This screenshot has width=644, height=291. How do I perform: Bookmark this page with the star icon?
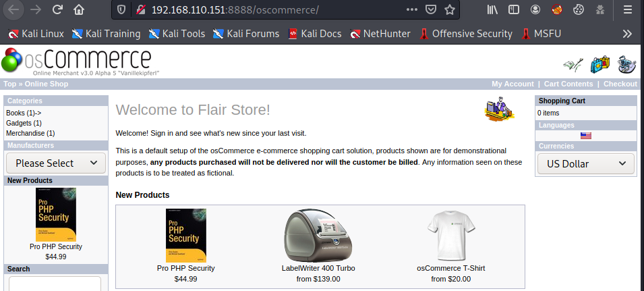(450, 10)
